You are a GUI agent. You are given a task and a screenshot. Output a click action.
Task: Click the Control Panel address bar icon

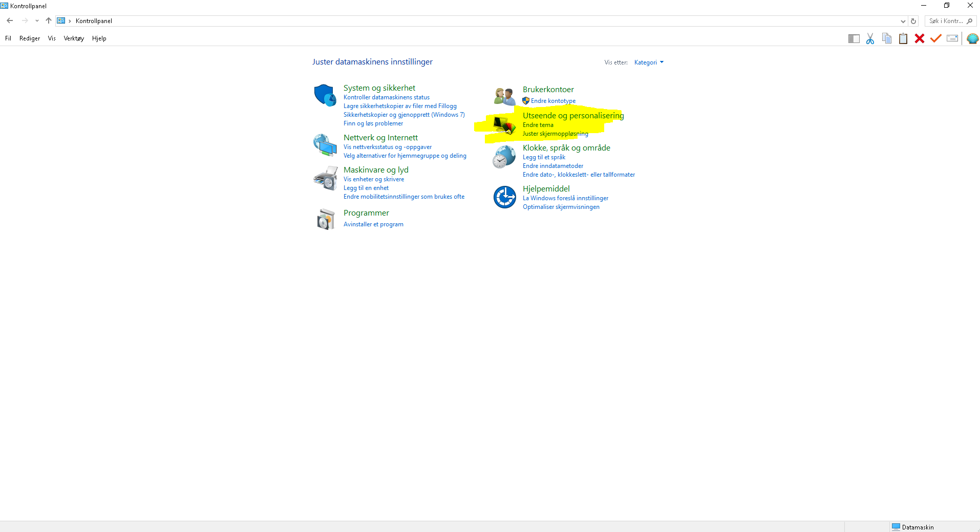61,21
